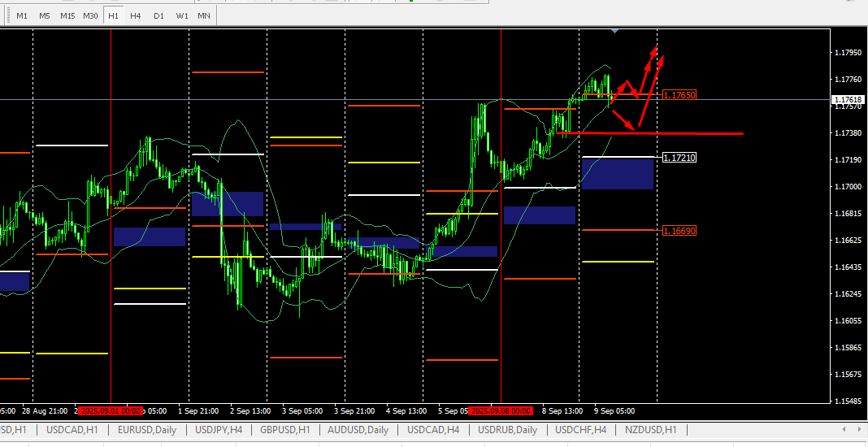Click the timeframe toolbar grip handle
Viewport: 868px width, 447px height.
[x=7, y=15]
